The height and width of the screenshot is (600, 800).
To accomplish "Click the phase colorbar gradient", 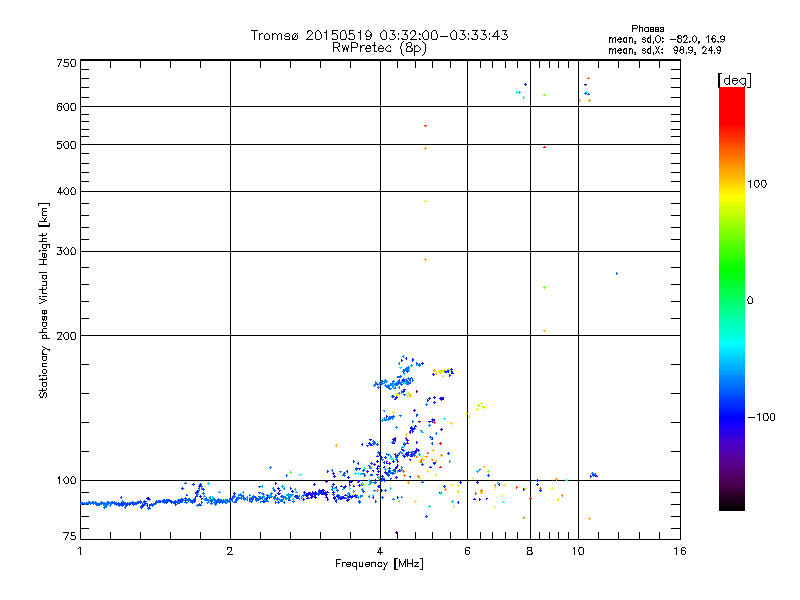I will pos(732,298).
